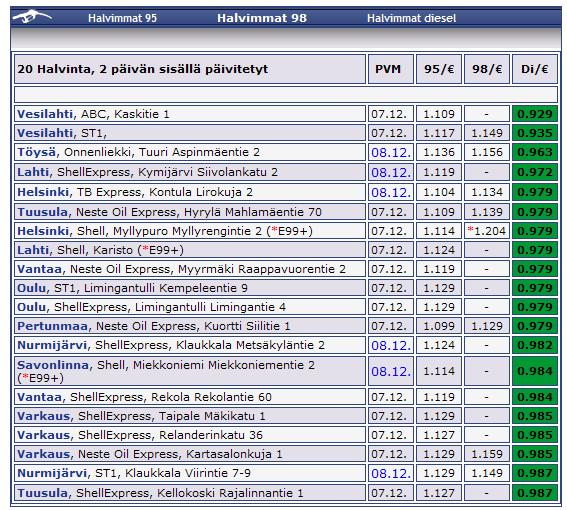Image resolution: width=567 pixels, height=510 pixels.
Task: Open Varkaus link in Kartasalonkuja row
Action: click(43, 454)
